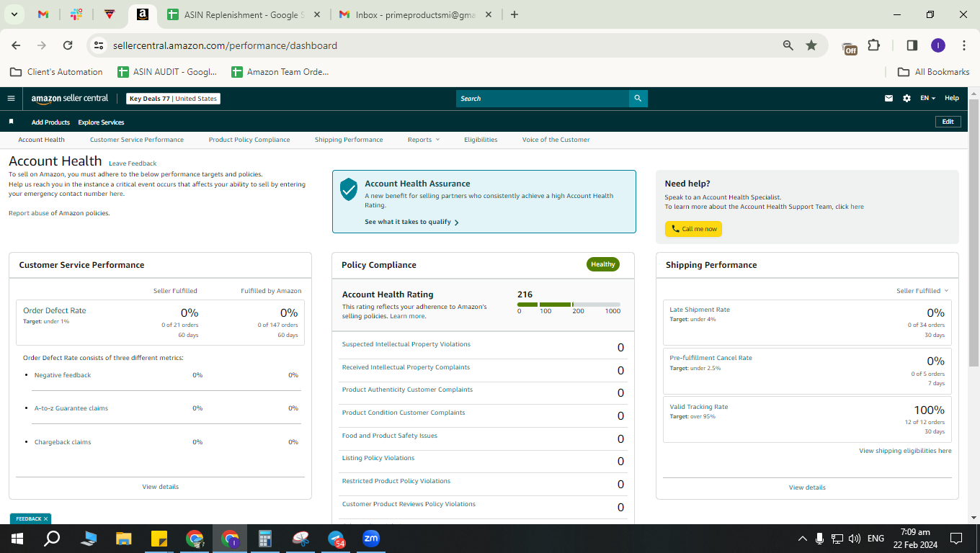
Task: View site information in the address bar
Action: tap(99, 45)
